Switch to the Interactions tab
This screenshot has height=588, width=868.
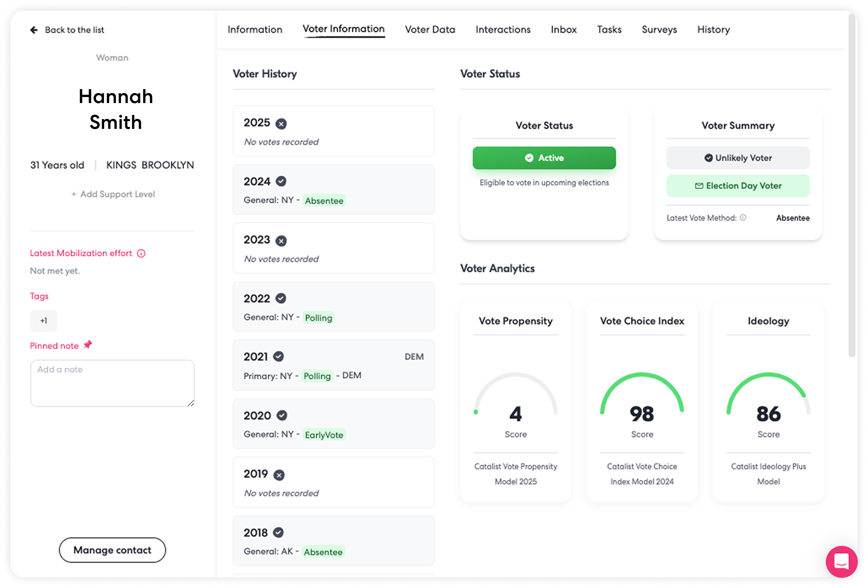503,29
